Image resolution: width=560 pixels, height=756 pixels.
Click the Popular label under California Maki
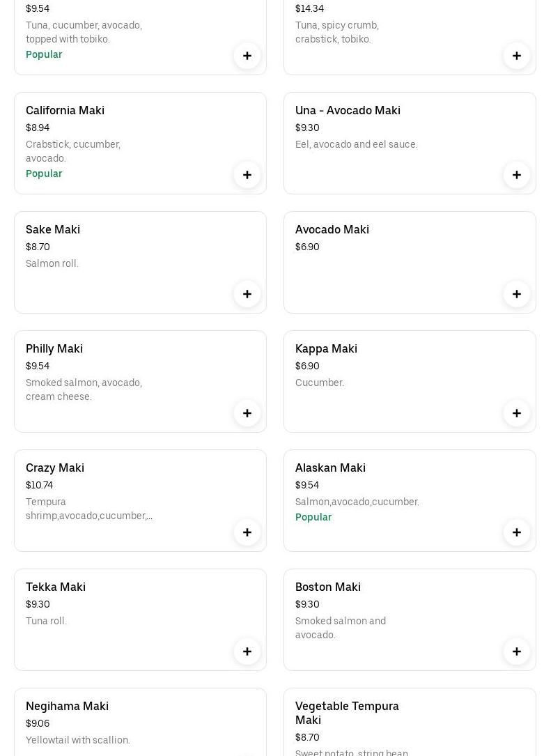tap(44, 173)
